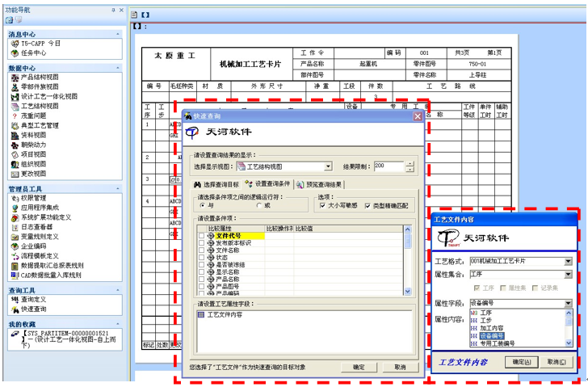Open CAD数据批量入库规则 in admin tools
Image resolution: width=588 pixels, height=387 pixels.
46,276
